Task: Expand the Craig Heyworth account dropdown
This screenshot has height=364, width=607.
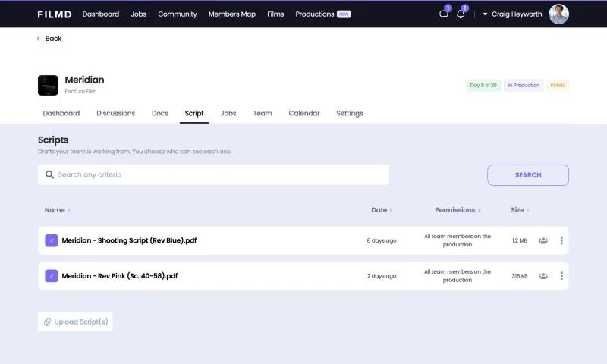Action: (485, 14)
